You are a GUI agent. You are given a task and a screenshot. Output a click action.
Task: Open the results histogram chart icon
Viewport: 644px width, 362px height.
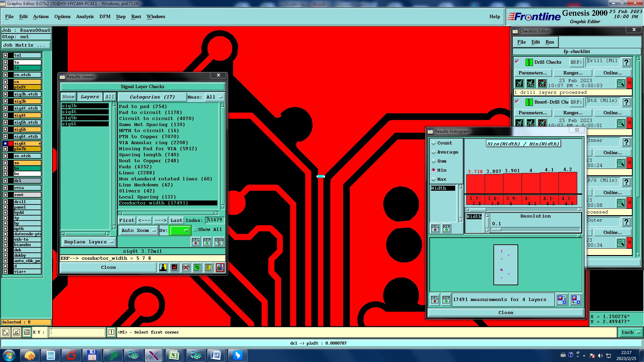220,267
